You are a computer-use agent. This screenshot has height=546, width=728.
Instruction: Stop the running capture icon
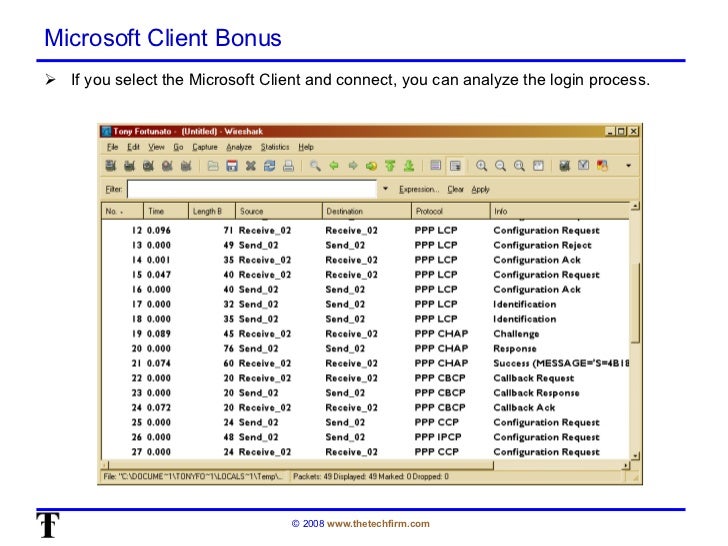167,166
